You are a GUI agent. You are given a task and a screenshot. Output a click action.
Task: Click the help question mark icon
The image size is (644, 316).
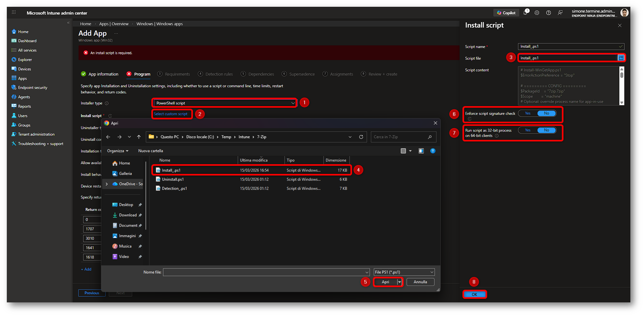(549, 13)
